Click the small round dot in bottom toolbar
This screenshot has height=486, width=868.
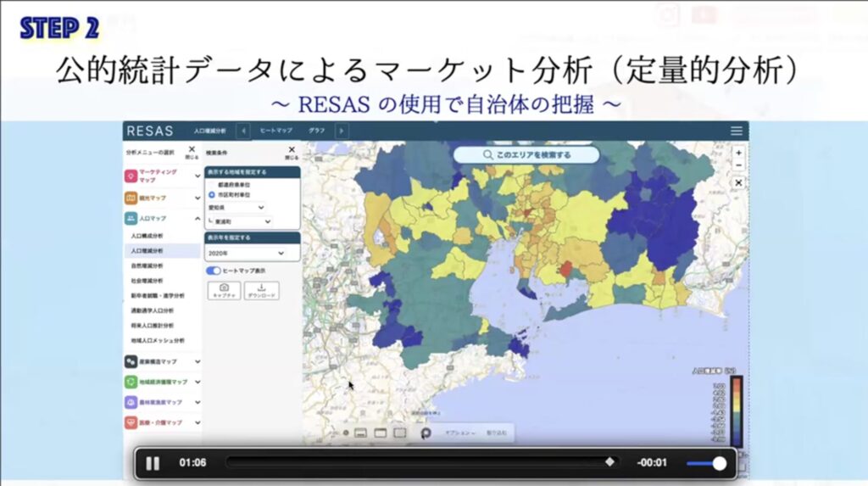[346, 433]
